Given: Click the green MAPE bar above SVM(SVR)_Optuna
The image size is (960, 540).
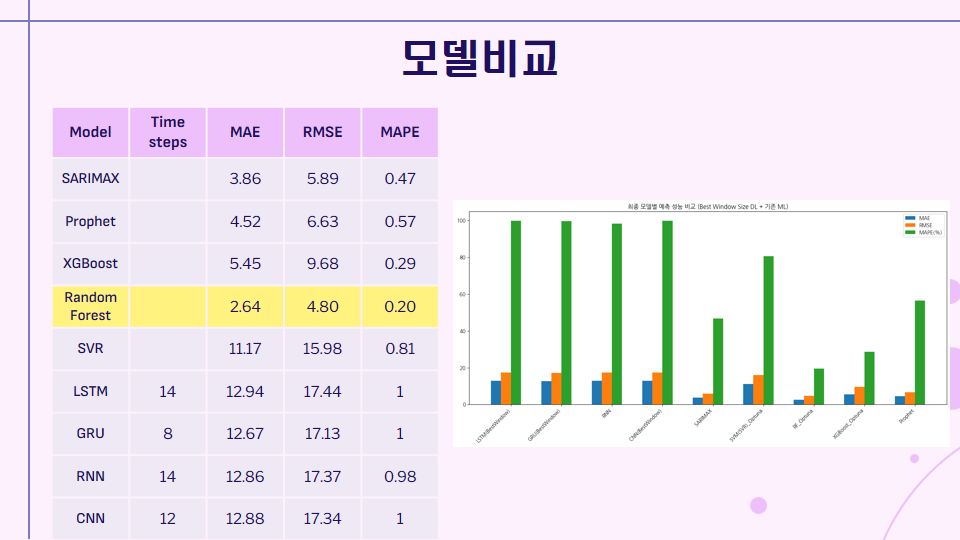Looking at the screenshot, I should pyautogui.click(x=768, y=331).
